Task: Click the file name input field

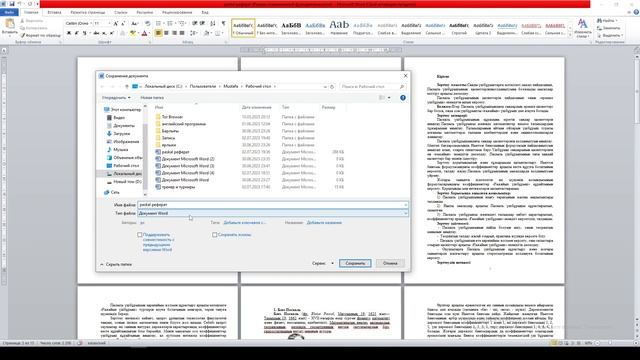Action: click(x=273, y=205)
